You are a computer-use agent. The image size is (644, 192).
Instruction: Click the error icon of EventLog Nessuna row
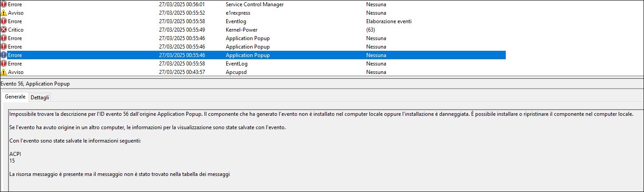[4, 64]
